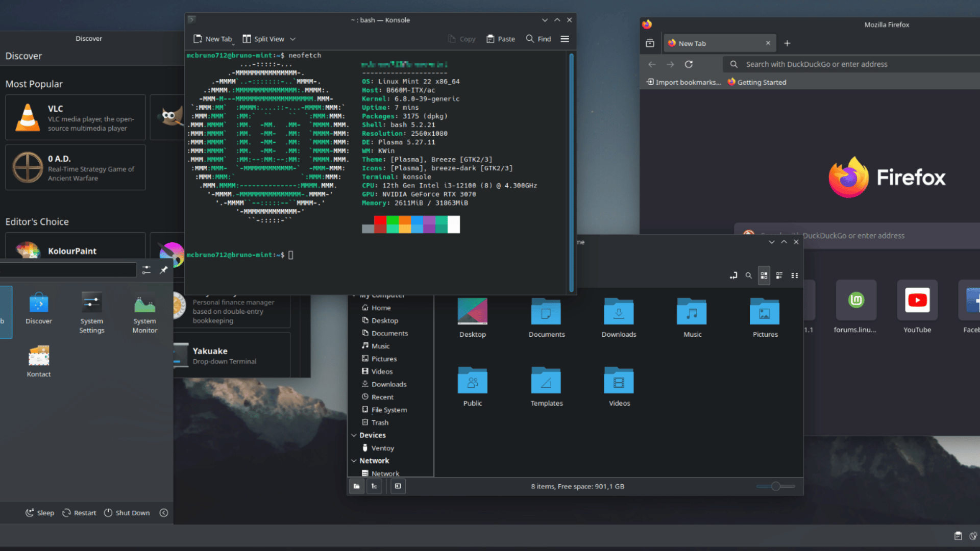
Task: Click the Konsole vertical scrollbar
Action: [571, 172]
